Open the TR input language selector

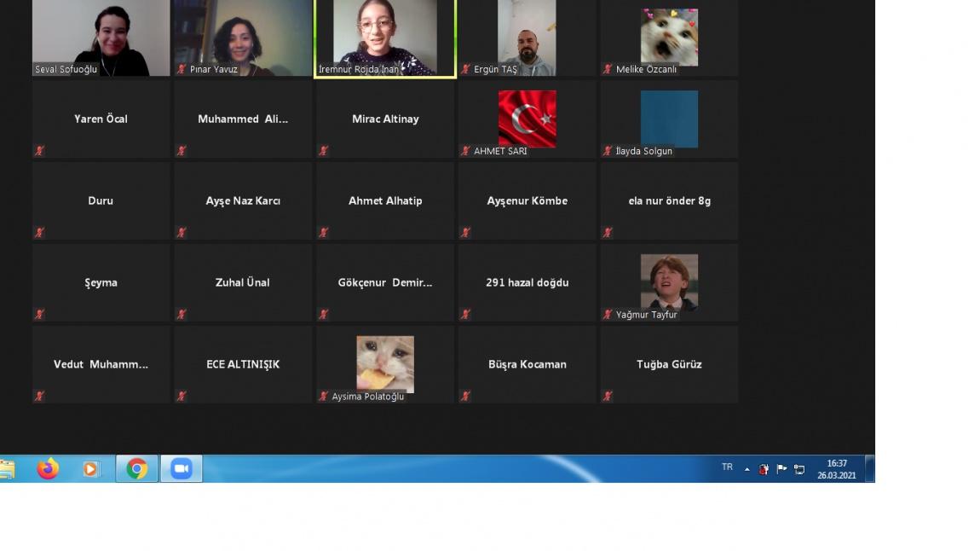[x=727, y=467]
